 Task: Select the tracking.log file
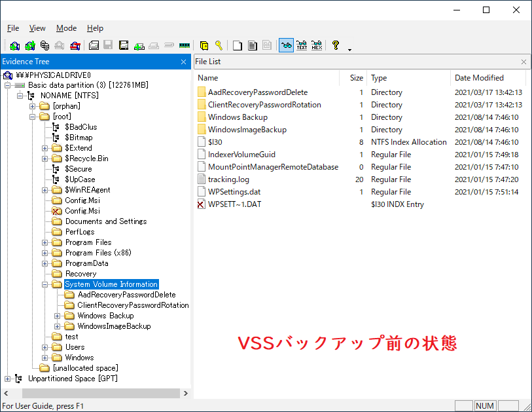pos(228,179)
